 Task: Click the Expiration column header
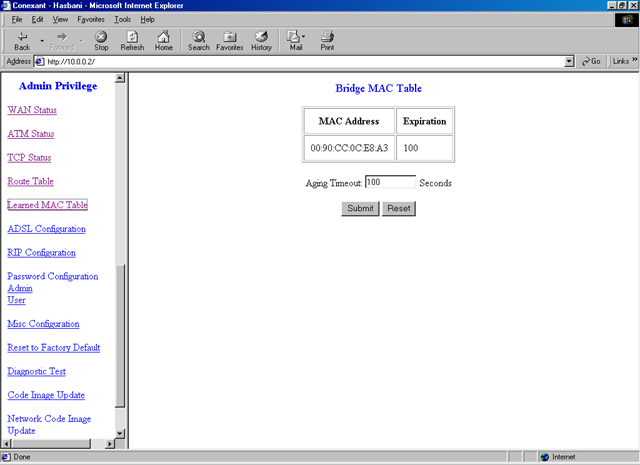(424, 121)
